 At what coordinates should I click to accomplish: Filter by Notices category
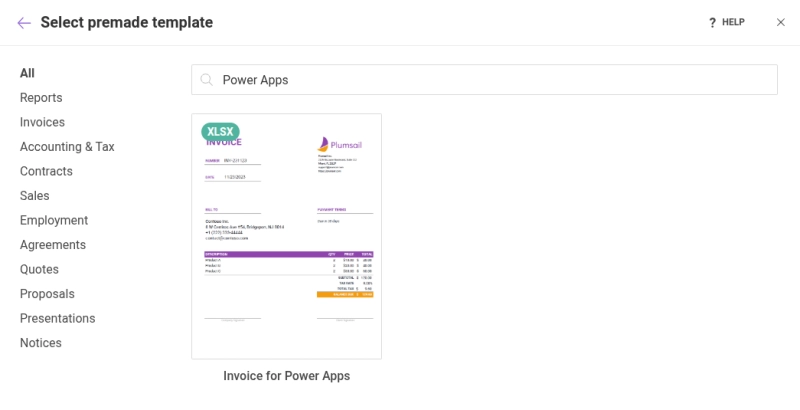[41, 343]
